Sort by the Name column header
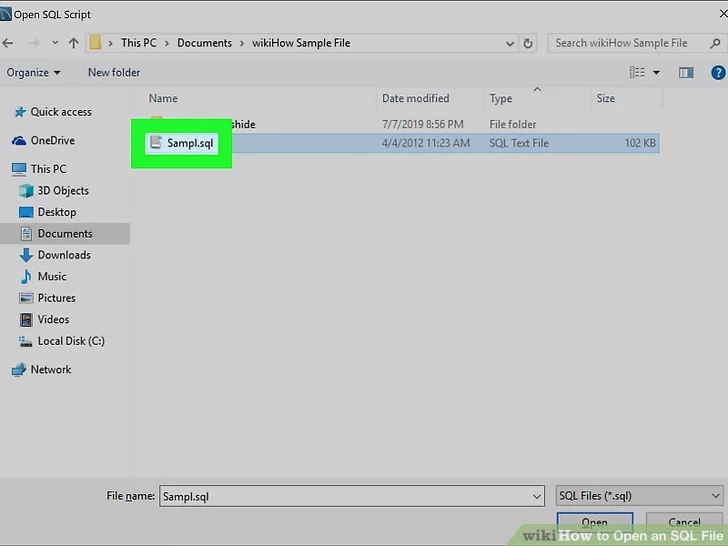Screen dimensions: 728x546 (x=163, y=98)
